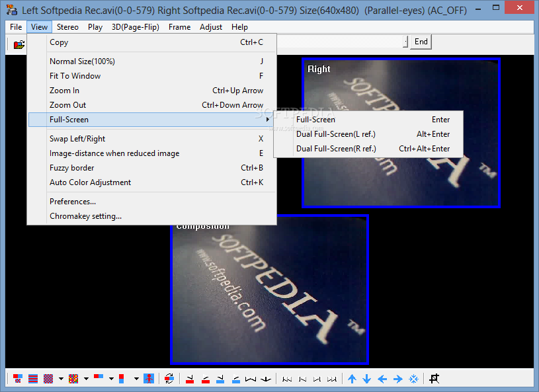Open the Frame menu

point(179,27)
